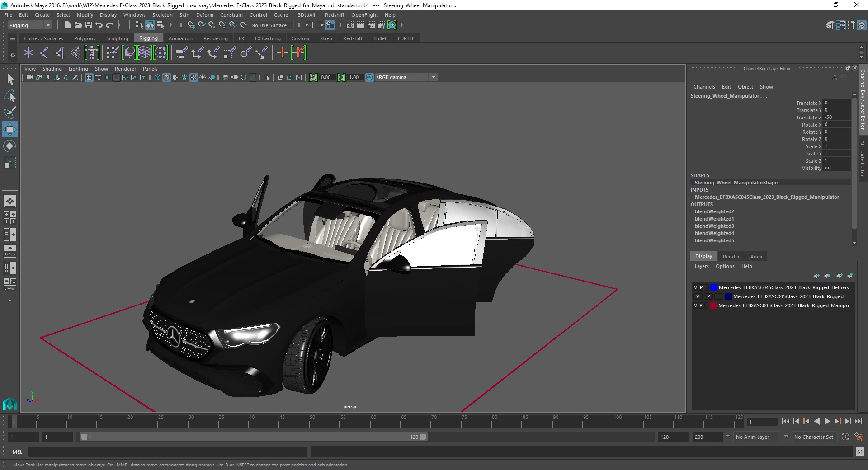The width and height of the screenshot is (868, 470).
Task: Toggle visibility V of Rigged_Helpers layer
Action: [x=695, y=287]
